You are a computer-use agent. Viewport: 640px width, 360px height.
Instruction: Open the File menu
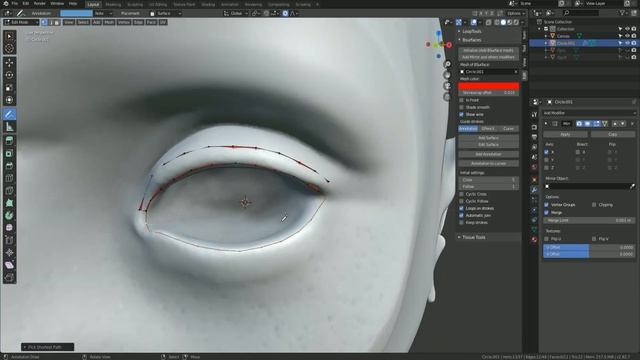[x=15, y=4]
